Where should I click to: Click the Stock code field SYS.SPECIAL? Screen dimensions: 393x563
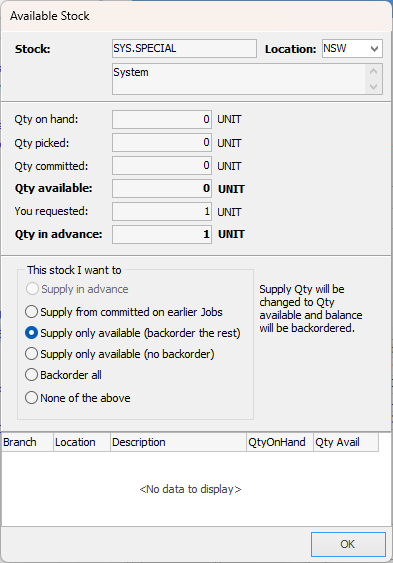[184, 48]
